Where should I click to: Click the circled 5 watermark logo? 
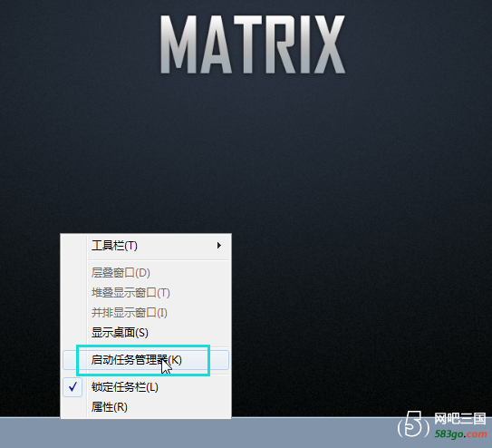click(413, 424)
